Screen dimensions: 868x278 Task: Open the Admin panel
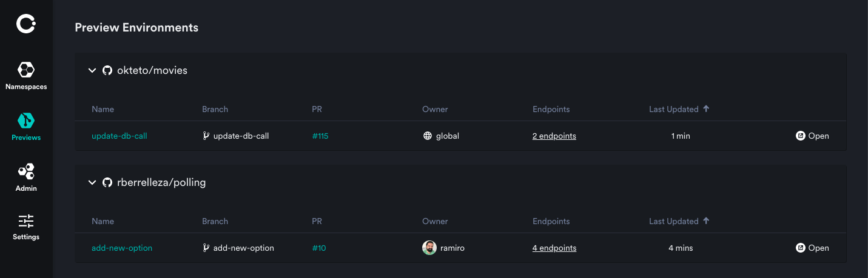point(26,177)
